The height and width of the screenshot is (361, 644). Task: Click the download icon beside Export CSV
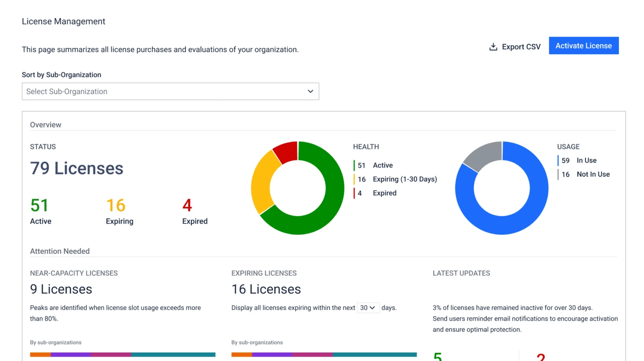click(x=493, y=47)
